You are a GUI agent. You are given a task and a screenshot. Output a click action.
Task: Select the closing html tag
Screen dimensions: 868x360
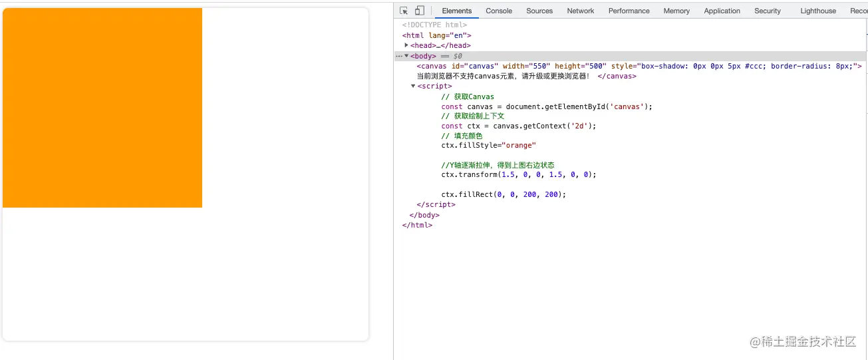tap(417, 225)
